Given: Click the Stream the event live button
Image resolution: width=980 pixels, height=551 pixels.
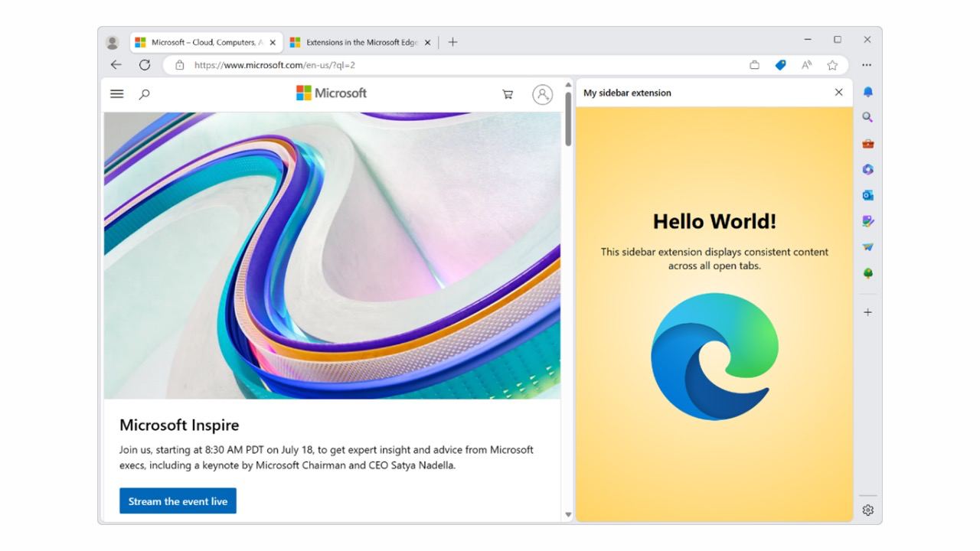Looking at the screenshot, I should point(178,501).
